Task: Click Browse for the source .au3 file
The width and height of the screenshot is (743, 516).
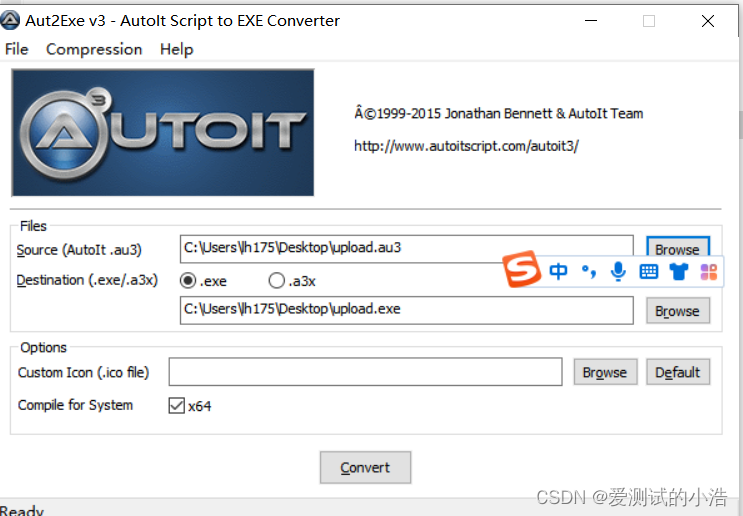Action: (678, 248)
